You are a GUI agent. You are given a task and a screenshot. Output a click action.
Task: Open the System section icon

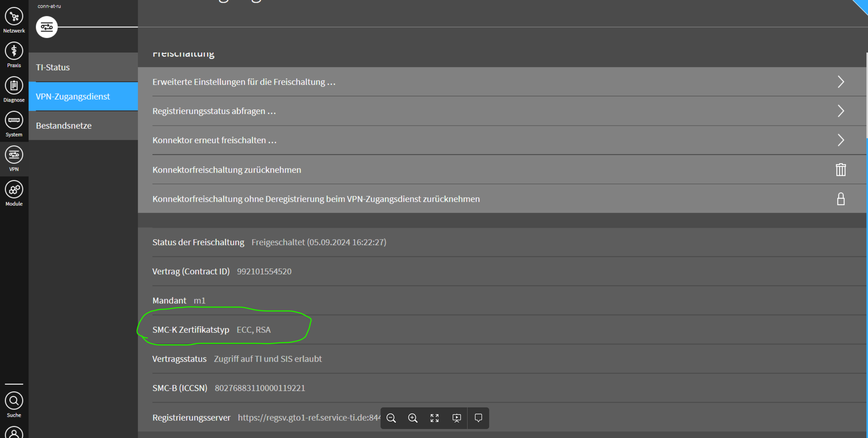[x=14, y=120]
